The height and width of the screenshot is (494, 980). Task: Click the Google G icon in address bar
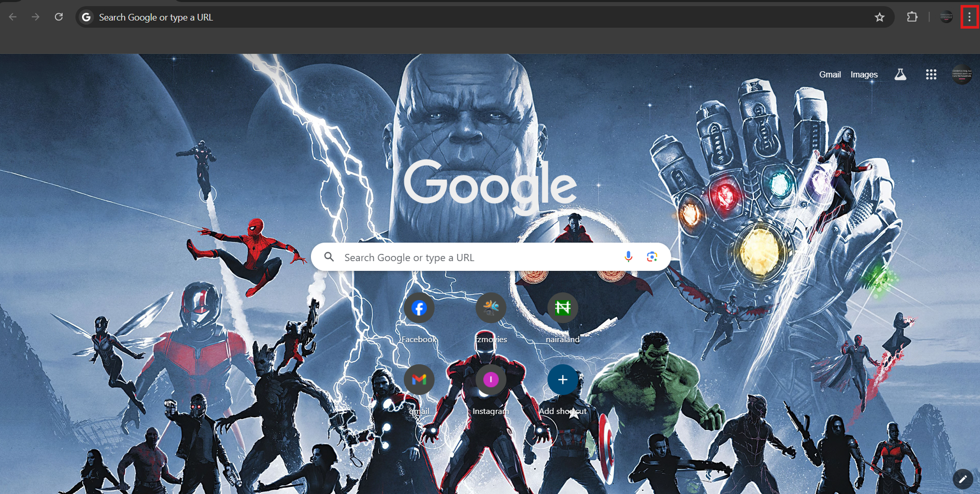point(86,17)
